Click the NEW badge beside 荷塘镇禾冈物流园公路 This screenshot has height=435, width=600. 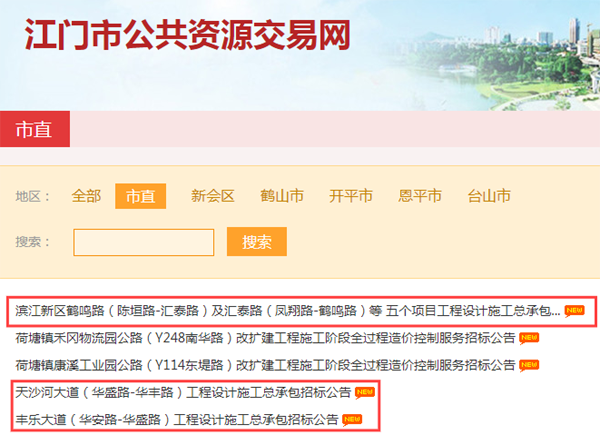(x=529, y=338)
